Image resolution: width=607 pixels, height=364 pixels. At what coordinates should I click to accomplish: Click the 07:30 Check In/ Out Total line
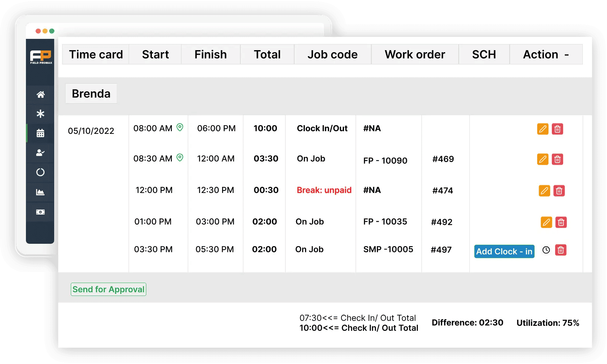pyautogui.click(x=358, y=318)
